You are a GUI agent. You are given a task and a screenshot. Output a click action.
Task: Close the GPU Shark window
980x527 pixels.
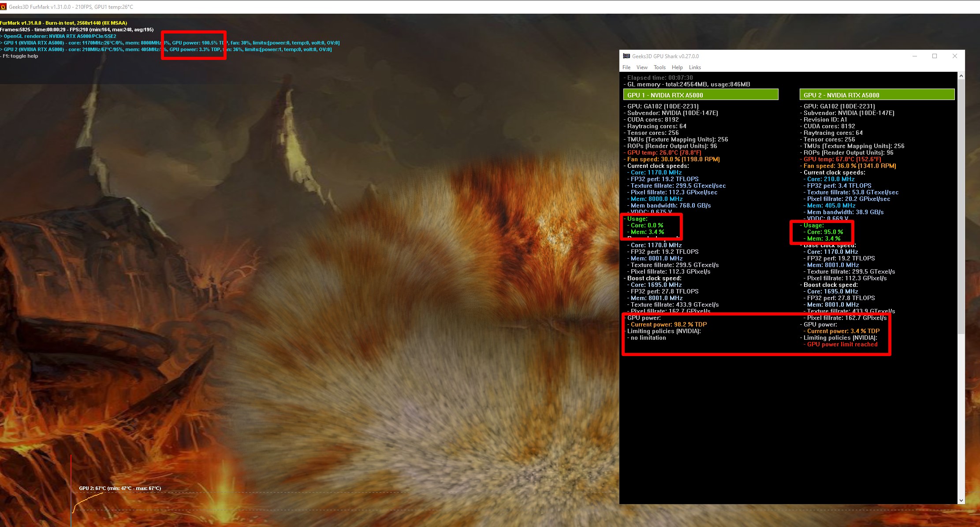point(954,56)
